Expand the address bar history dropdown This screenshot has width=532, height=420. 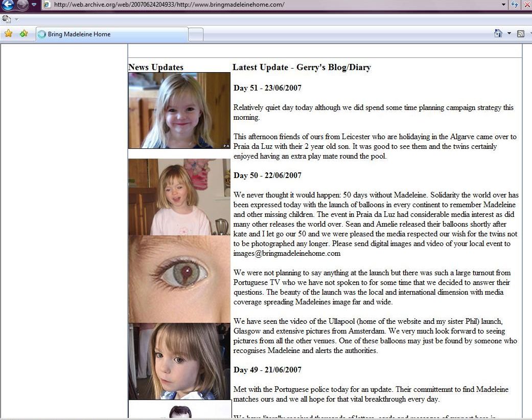click(x=504, y=5)
